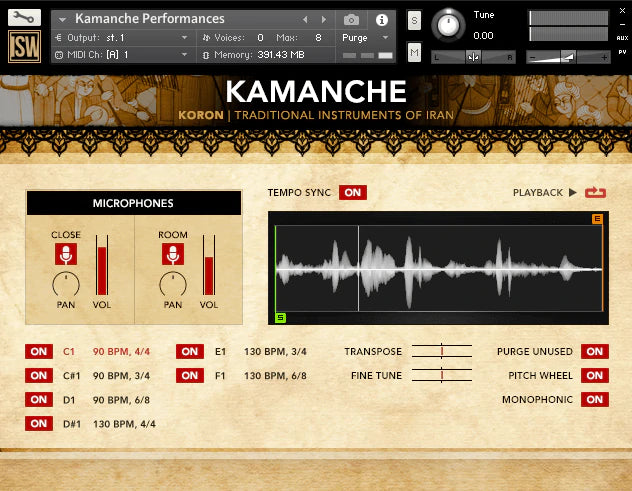This screenshot has width=632, height=491.
Task: Open instrument info with the i icon
Action: click(x=381, y=19)
